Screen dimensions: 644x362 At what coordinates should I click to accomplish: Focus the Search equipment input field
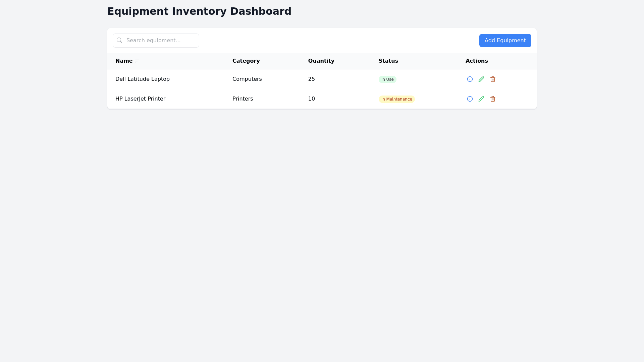point(161,41)
